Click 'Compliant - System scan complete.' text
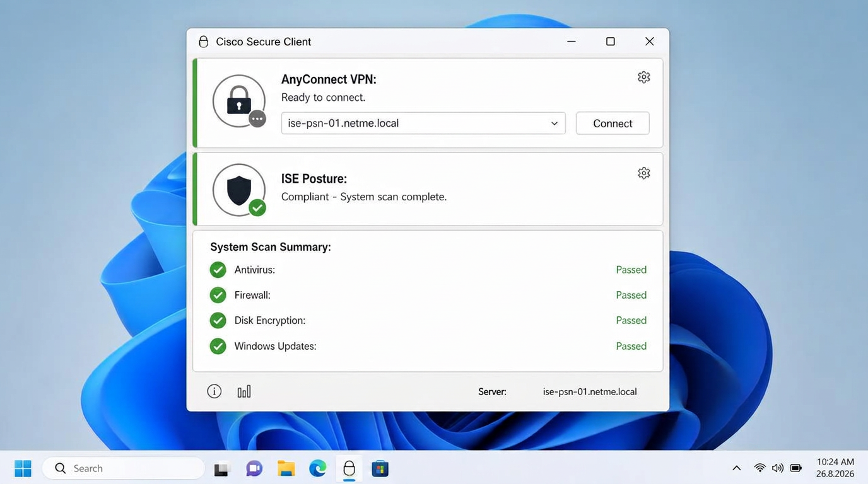Image resolution: width=868 pixels, height=484 pixels. point(364,197)
